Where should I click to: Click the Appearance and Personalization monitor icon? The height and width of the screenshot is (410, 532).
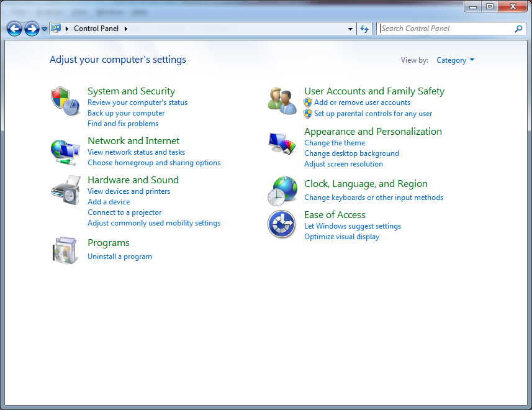tap(282, 143)
